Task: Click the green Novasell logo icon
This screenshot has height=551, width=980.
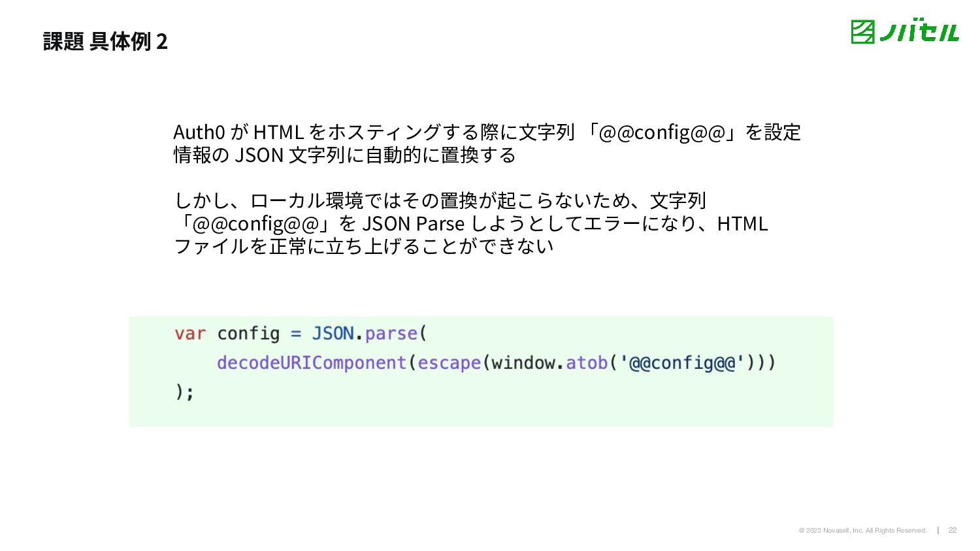Action: (862, 32)
